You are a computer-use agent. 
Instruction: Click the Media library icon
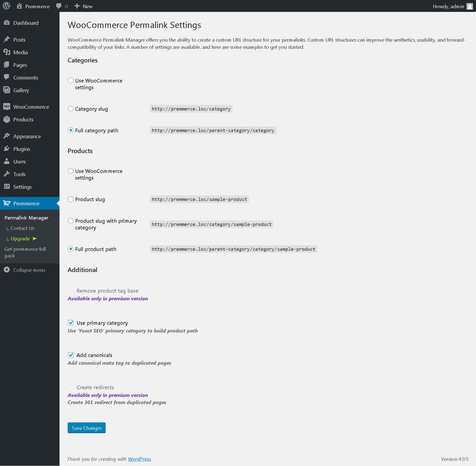tap(7, 52)
